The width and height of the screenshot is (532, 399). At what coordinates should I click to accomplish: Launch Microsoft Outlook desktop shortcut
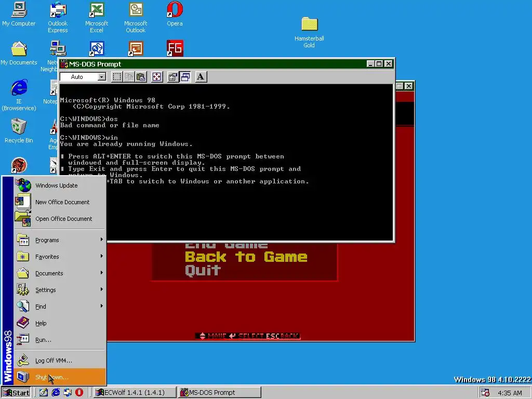136,18
